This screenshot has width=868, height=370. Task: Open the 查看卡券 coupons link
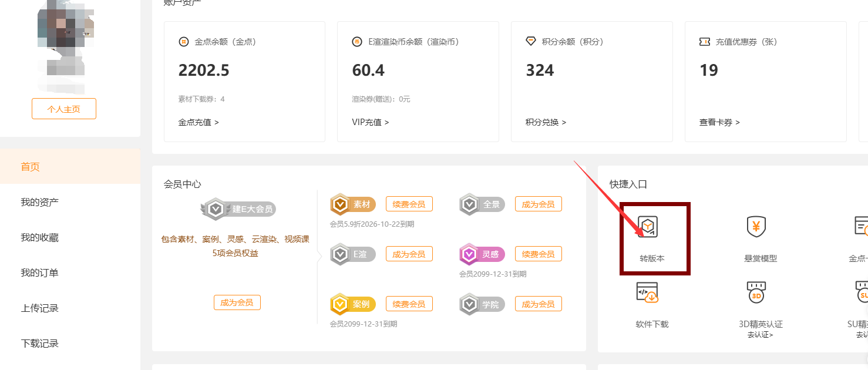(719, 122)
